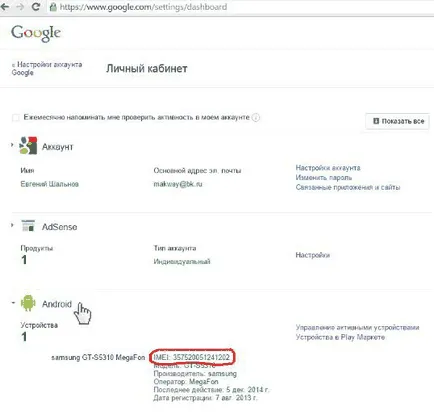Click the info icon next to reminder text
The height and width of the screenshot is (419, 434).
click(256, 118)
